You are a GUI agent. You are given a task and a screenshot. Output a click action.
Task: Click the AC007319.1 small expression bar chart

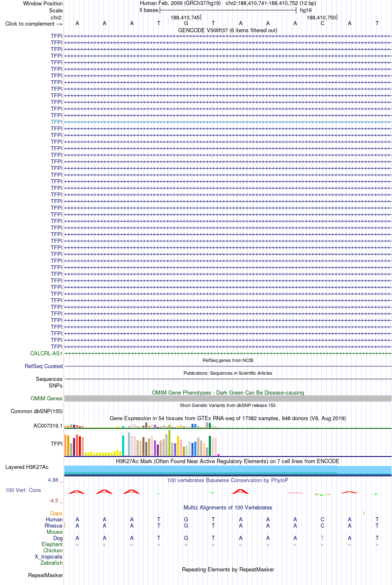142,425
